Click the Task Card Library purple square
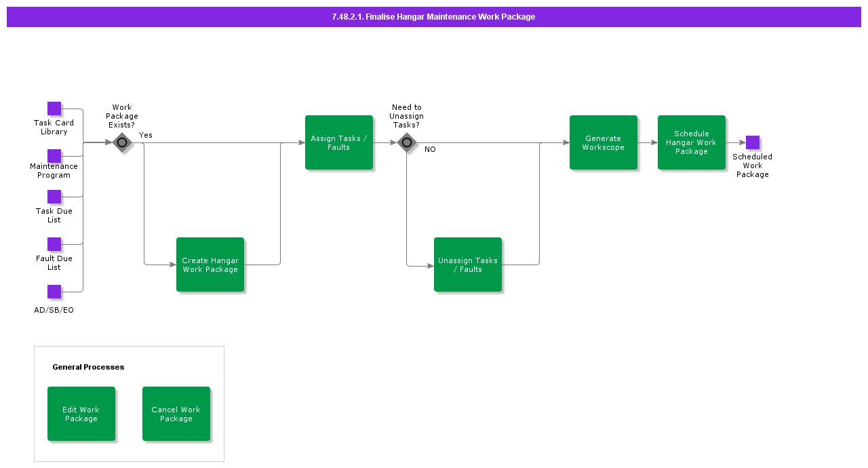The height and width of the screenshot is (468, 868). (x=54, y=109)
